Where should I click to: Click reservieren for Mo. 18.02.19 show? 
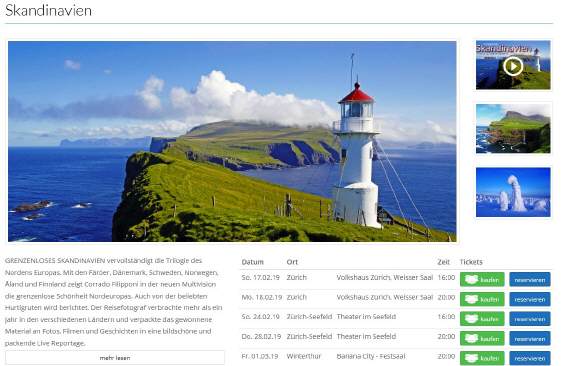530,299
